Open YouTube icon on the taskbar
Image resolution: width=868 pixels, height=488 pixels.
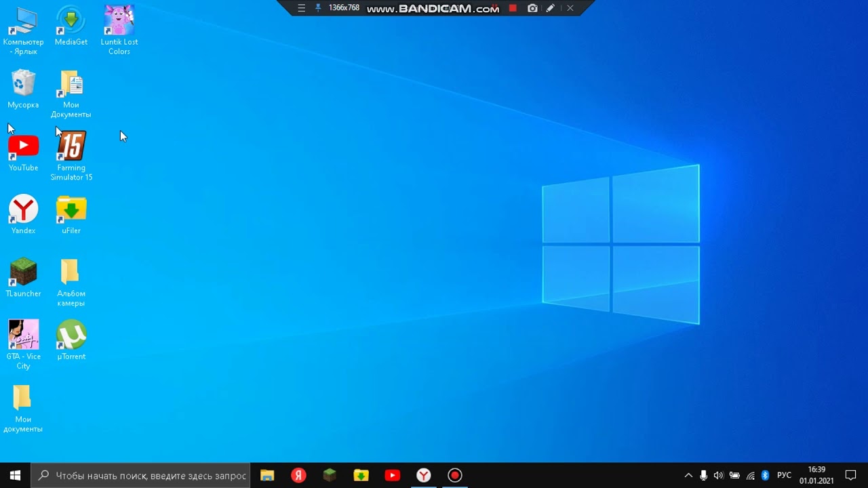(392, 475)
